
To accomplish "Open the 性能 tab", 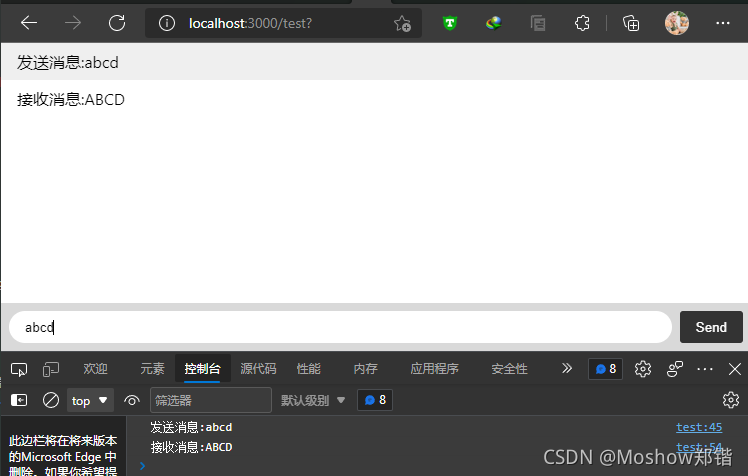I will [309, 369].
